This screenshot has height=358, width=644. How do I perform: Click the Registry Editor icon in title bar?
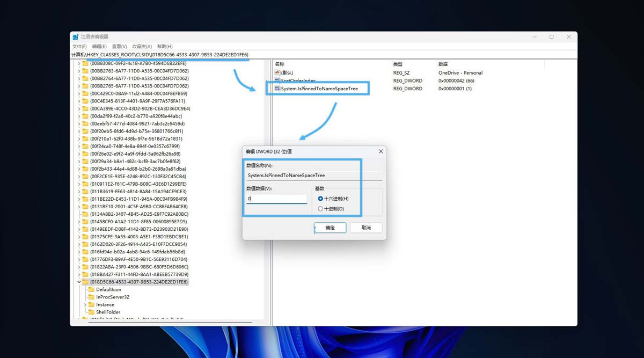[75, 36]
